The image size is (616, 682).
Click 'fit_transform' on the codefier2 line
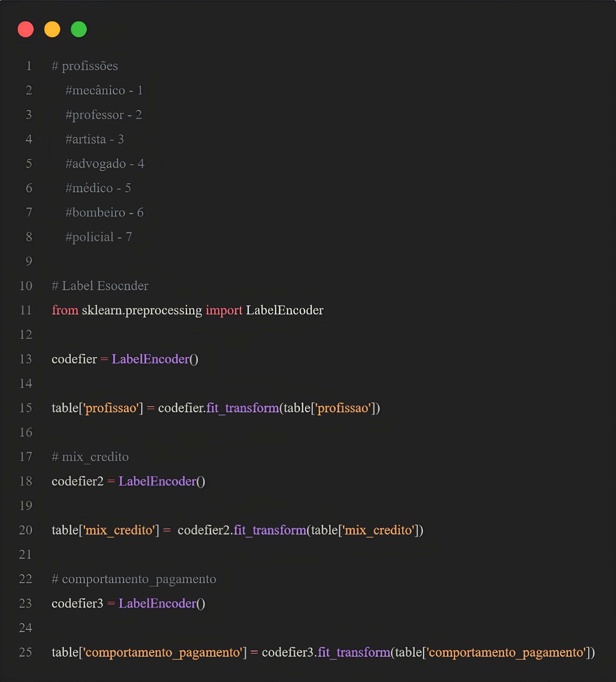tap(270, 530)
